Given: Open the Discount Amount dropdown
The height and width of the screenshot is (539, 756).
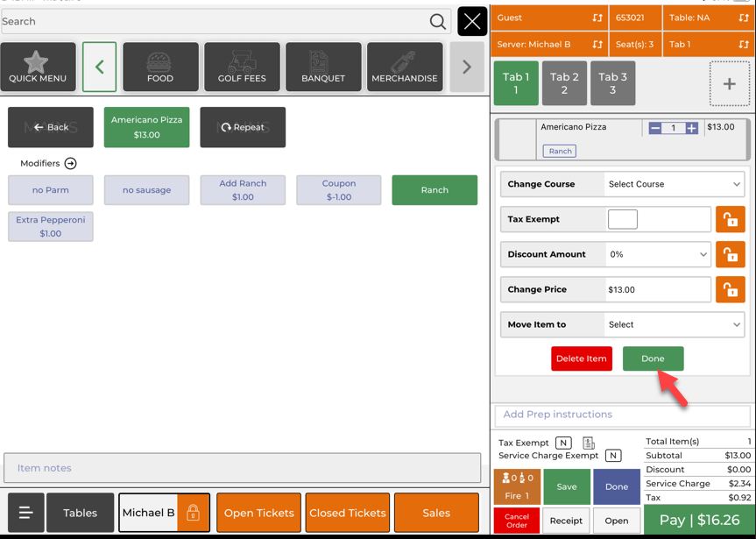Looking at the screenshot, I should (657, 254).
